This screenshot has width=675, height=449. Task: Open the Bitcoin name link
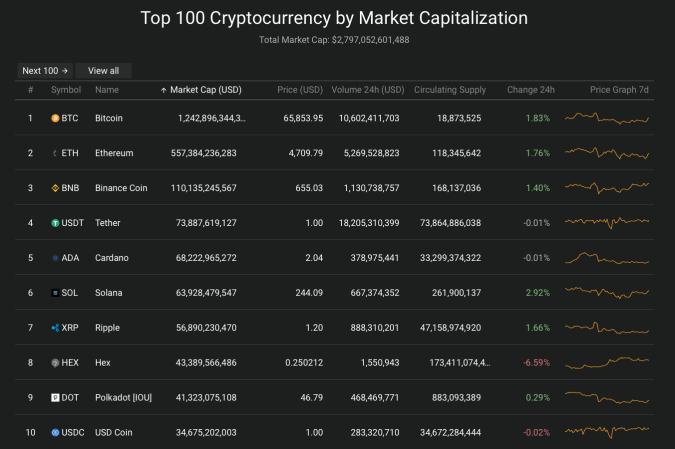[108, 118]
